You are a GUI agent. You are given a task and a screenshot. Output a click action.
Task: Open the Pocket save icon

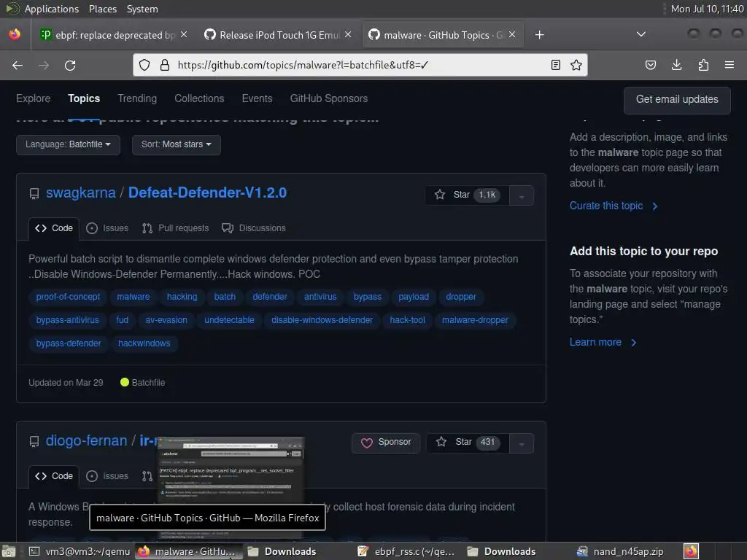click(x=650, y=65)
